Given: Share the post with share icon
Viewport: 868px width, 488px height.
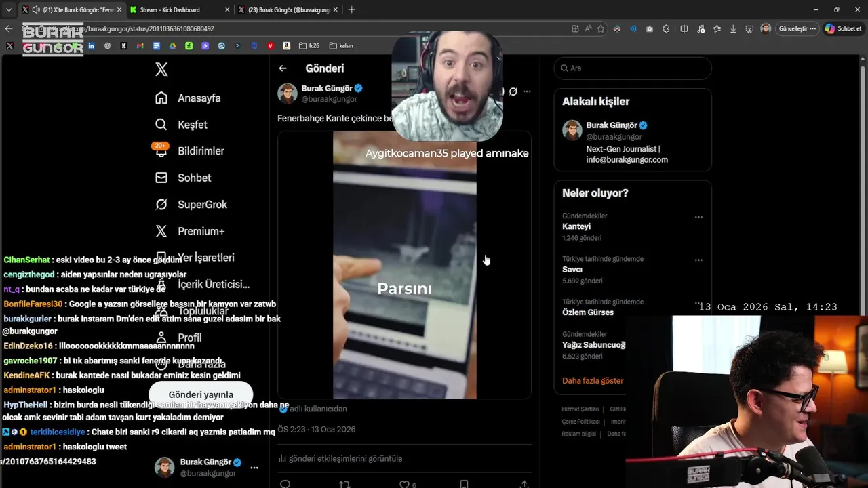Looking at the screenshot, I should (524, 484).
